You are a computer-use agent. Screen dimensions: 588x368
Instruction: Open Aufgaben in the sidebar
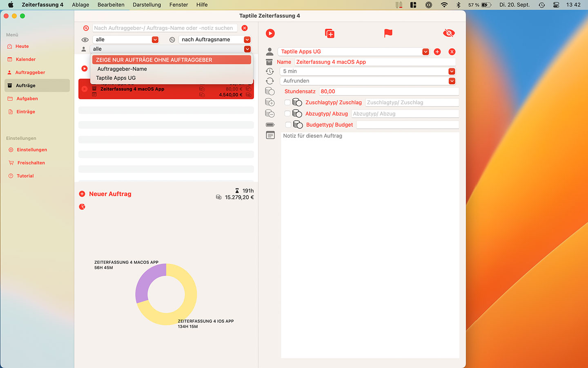[x=27, y=99]
